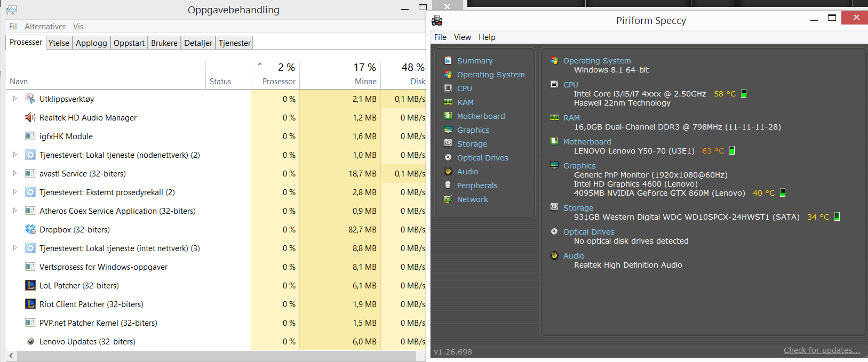Open the Speccy View menu
868x362 pixels.
[463, 37]
